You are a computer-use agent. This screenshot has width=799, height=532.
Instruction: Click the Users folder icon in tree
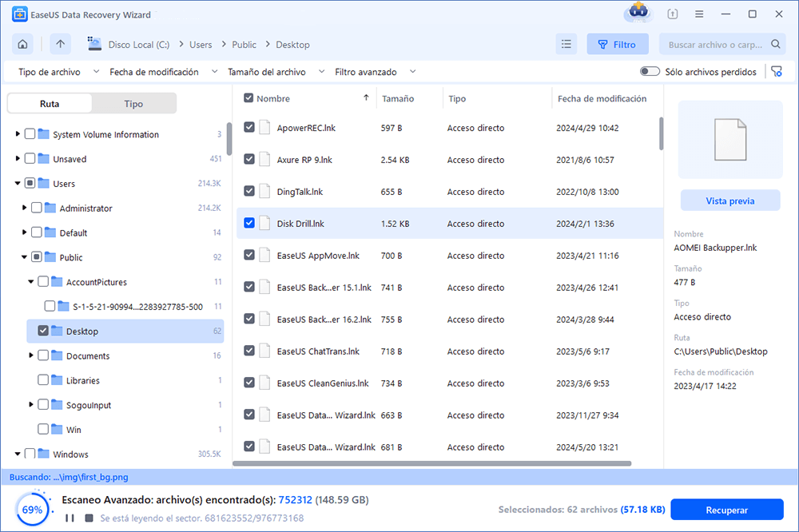pos(43,184)
